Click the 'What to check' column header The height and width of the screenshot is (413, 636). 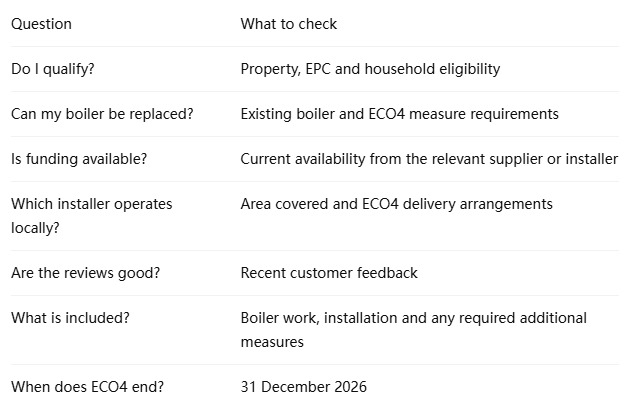click(288, 24)
